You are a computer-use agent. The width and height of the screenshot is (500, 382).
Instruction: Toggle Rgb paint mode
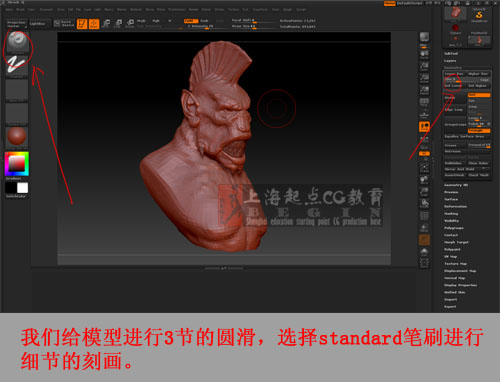[x=156, y=21]
